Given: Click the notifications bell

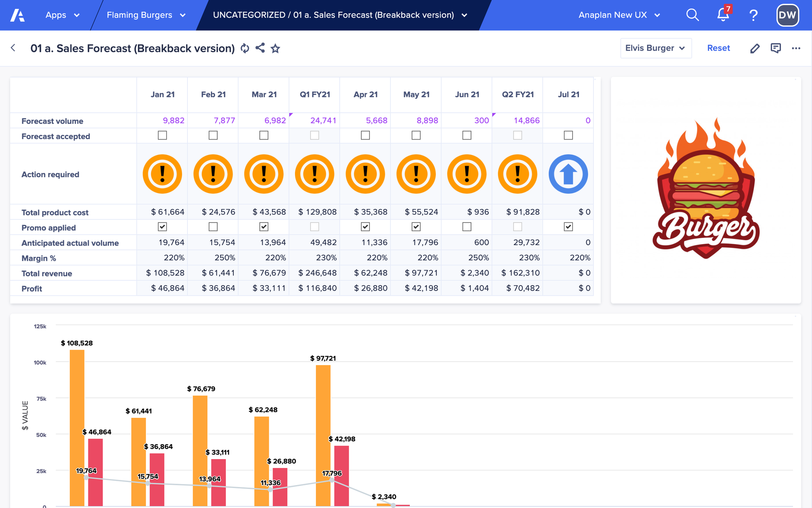Looking at the screenshot, I should coord(722,15).
